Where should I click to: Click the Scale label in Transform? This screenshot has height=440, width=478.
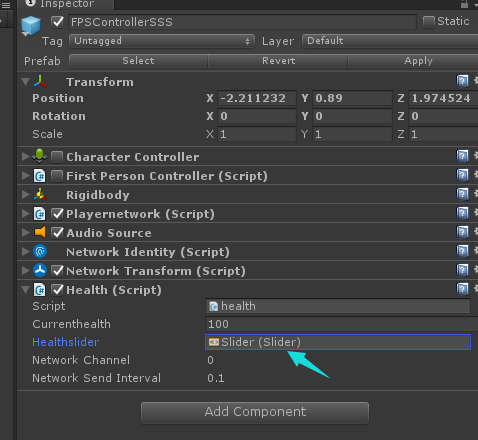click(x=47, y=134)
